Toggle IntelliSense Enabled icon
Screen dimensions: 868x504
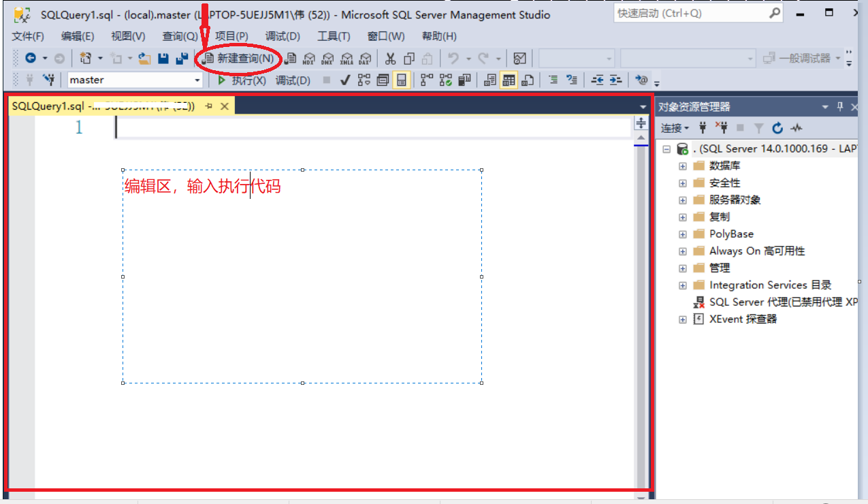click(402, 80)
